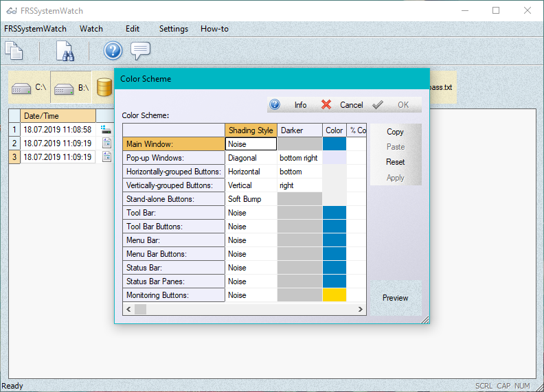Image resolution: width=544 pixels, height=392 pixels.
Task: Click the Pop-up Windows lavender color swatch
Action: [335, 158]
